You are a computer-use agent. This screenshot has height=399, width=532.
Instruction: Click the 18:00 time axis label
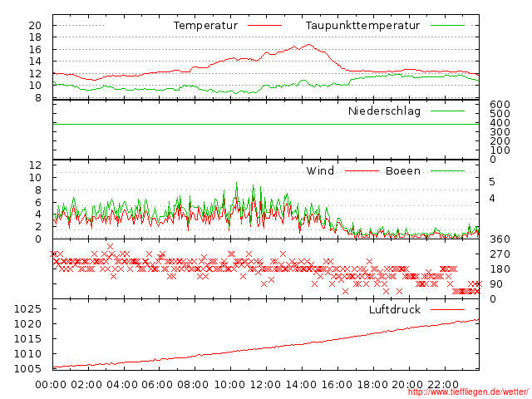(x=372, y=385)
